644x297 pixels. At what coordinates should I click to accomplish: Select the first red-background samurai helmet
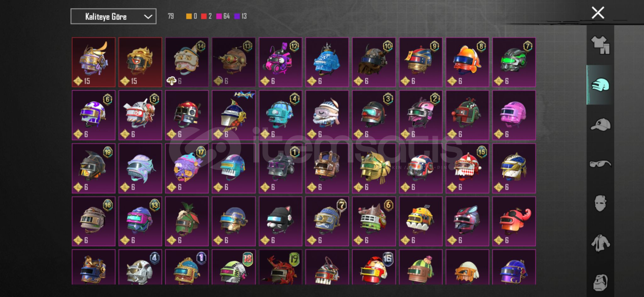coord(94,62)
